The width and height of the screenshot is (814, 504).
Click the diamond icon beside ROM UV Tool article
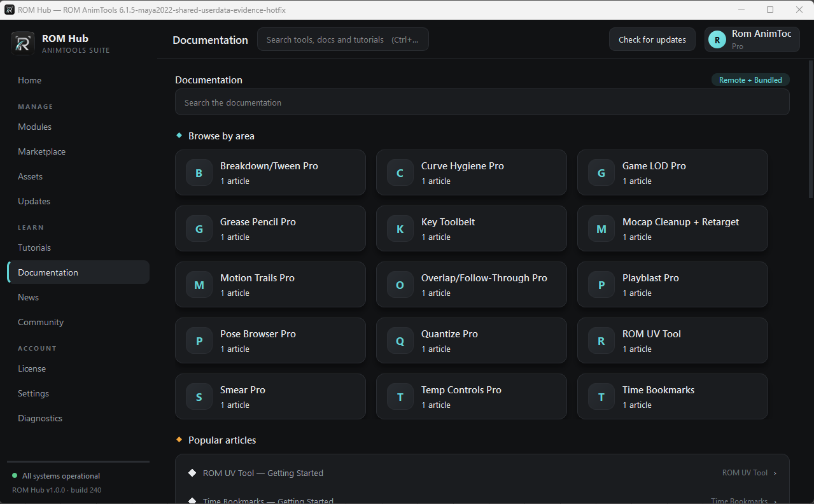tap(192, 473)
